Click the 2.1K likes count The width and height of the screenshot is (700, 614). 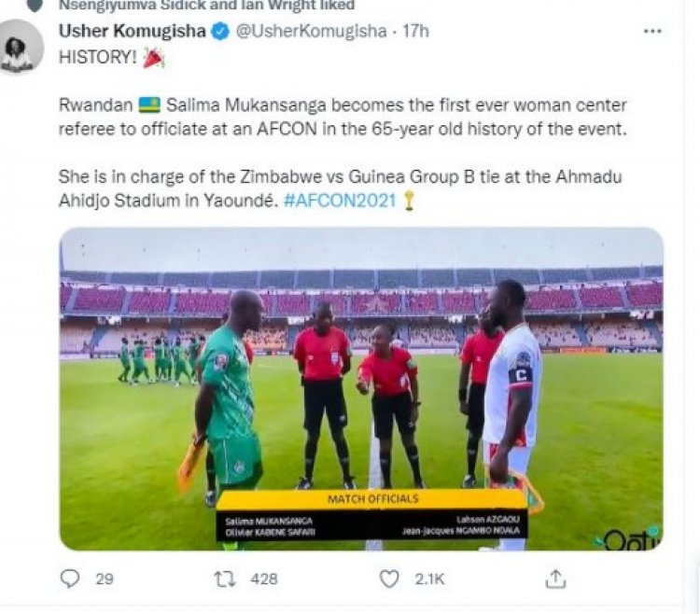point(431,579)
